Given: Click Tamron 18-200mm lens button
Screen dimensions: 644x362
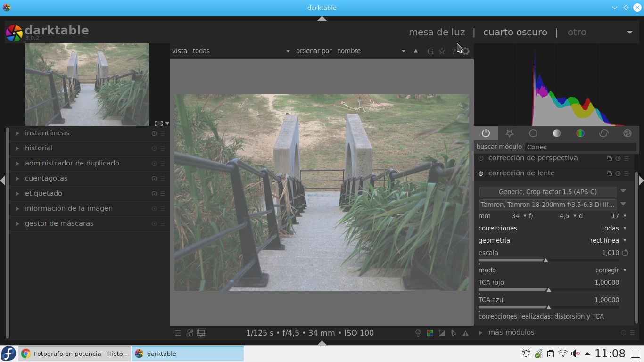Looking at the screenshot, I should (x=548, y=205).
